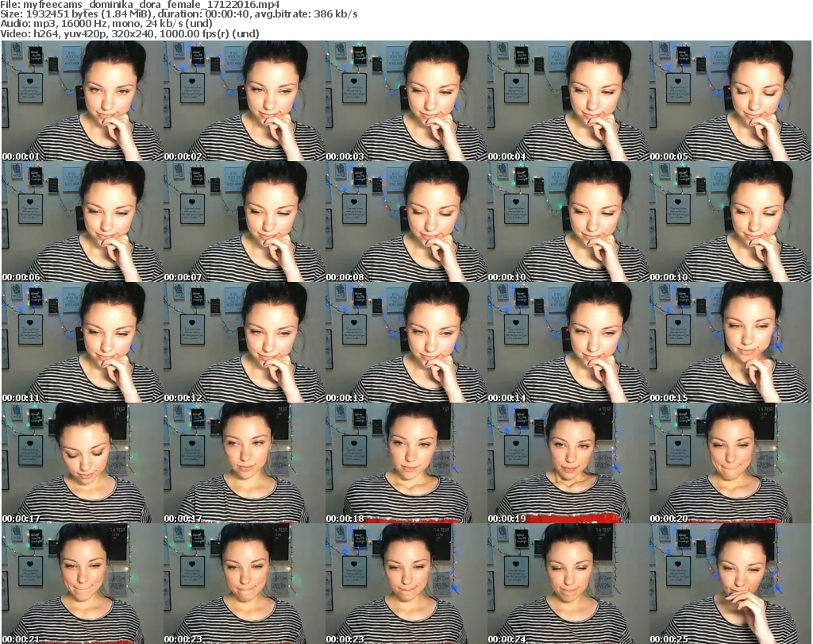Viewport: 813px width, 644px height.
Task: Click the frame stamped 00:00:24
Action: pyautogui.click(x=568, y=584)
